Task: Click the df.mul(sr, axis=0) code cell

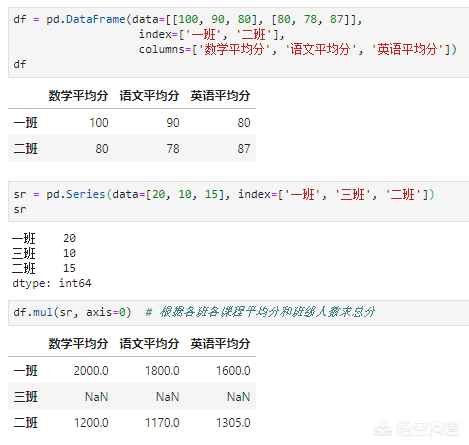Action: (238, 313)
